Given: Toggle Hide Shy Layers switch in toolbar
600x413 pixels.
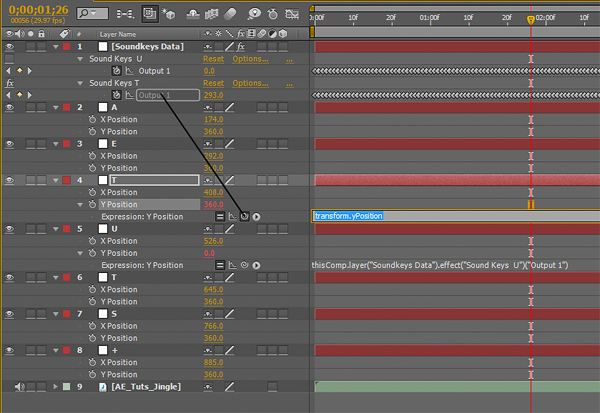Looking at the screenshot, I should click(193, 14).
